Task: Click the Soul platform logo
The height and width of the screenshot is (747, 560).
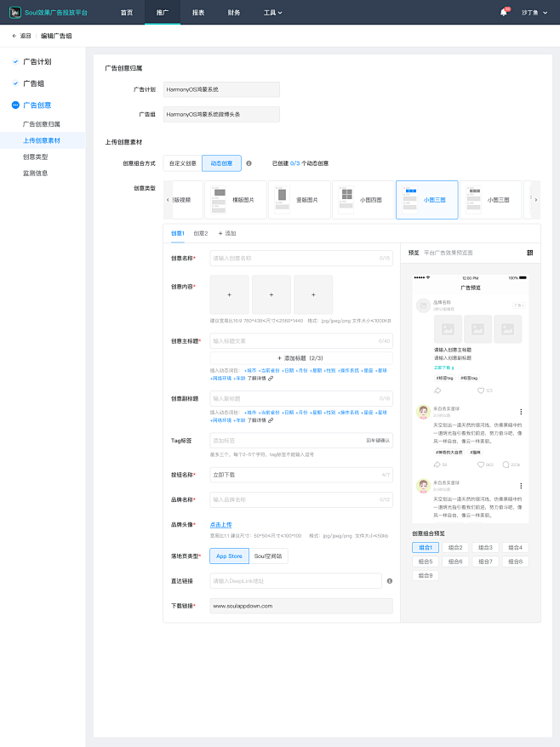Action: coord(15,13)
